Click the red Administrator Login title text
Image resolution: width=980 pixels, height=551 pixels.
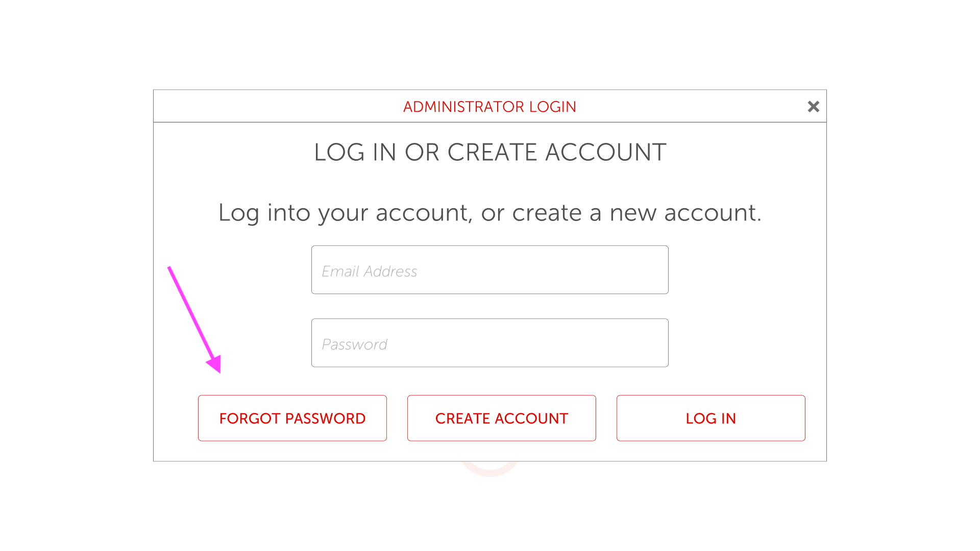pyautogui.click(x=489, y=107)
